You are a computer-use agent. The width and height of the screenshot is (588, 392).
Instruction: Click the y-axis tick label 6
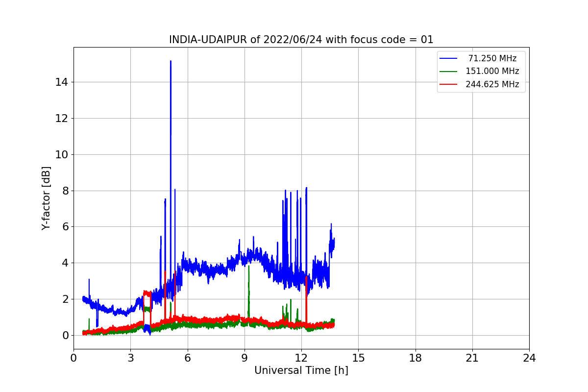(x=64, y=226)
